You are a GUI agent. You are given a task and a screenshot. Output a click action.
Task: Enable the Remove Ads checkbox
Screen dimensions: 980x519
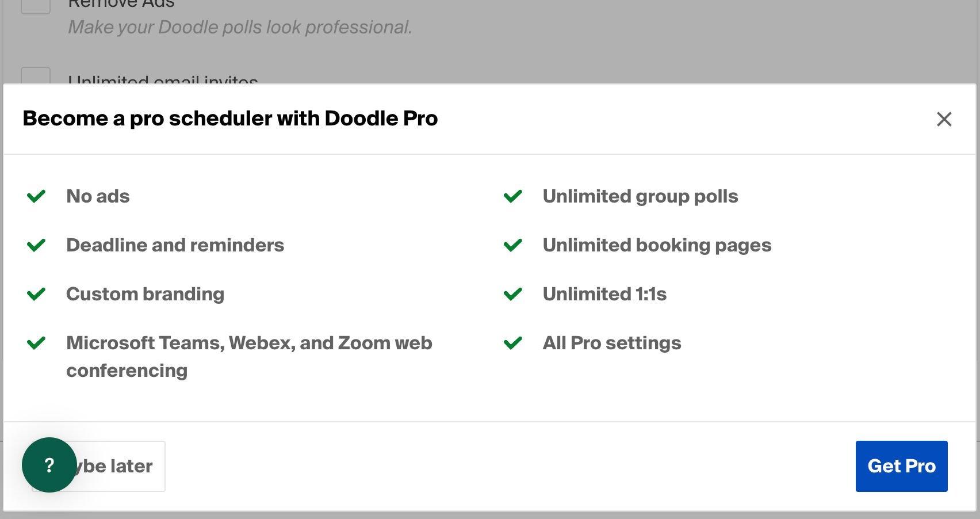pyautogui.click(x=35, y=5)
